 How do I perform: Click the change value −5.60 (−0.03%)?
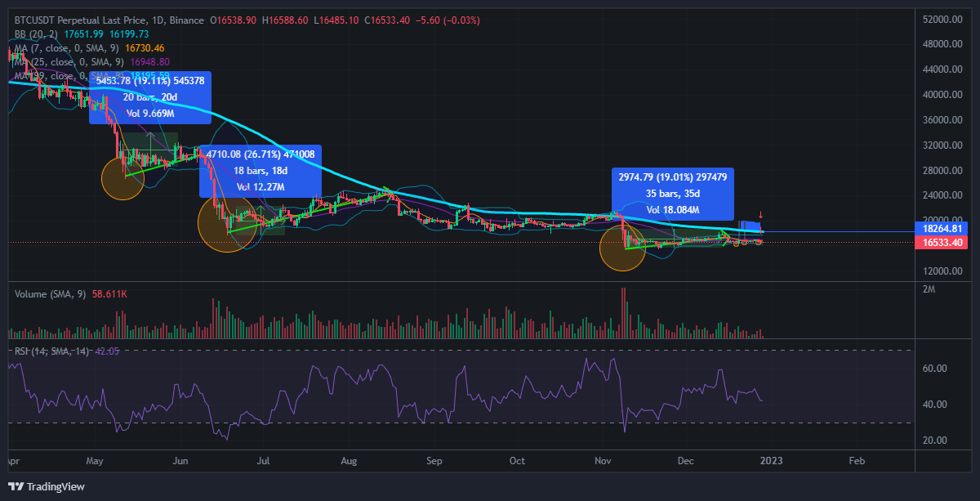[449, 20]
